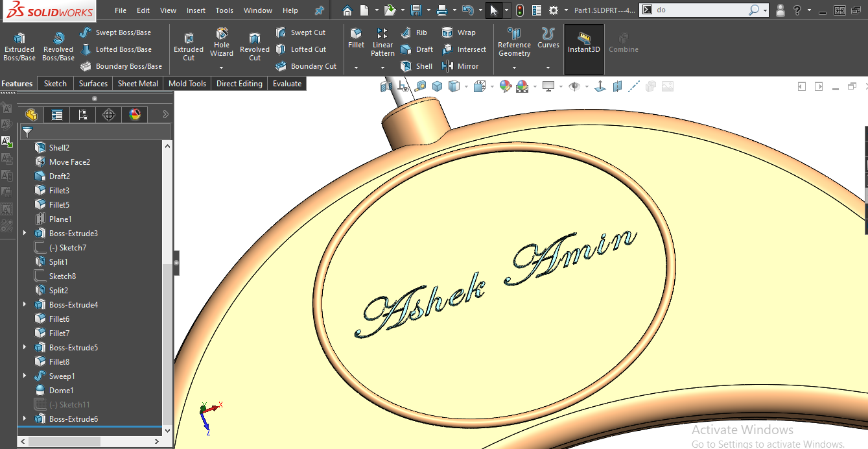Screen dimensions: 868x449
Task: Select Sketch8 in the feature tree
Action: tap(55, 276)
